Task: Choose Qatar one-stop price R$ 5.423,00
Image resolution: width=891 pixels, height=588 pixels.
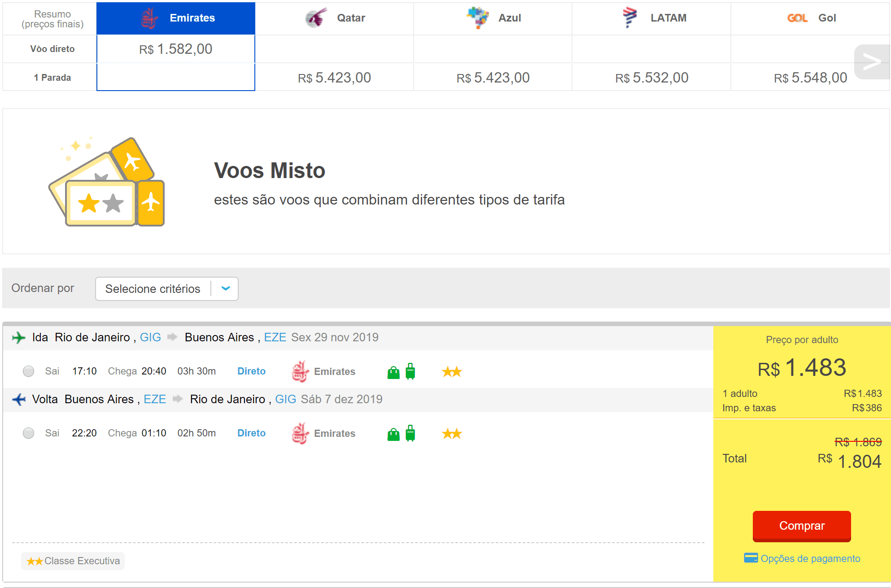Action: [x=334, y=78]
